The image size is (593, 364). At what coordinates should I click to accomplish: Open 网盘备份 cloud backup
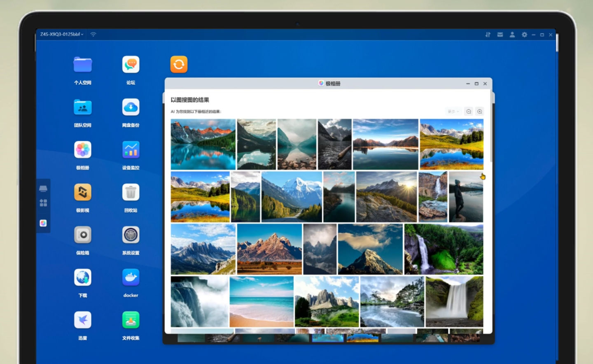(x=131, y=107)
